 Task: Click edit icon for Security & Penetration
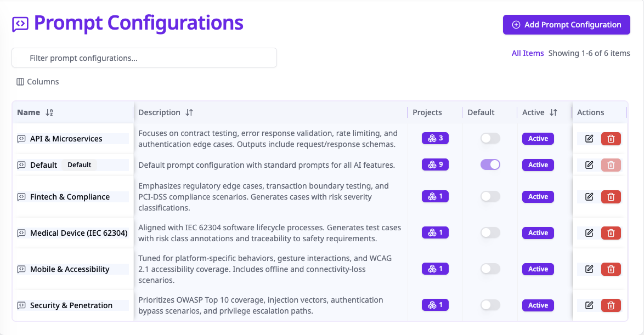[589, 305]
